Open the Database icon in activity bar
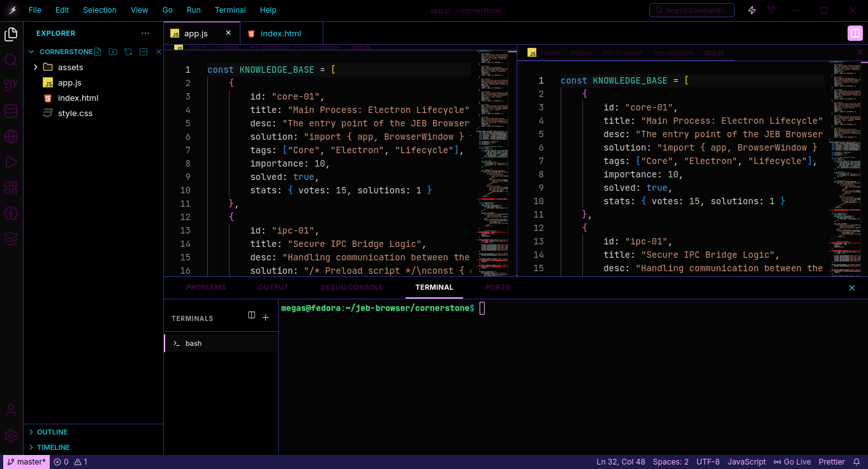The width and height of the screenshot is (868, 469). (11, 111)
